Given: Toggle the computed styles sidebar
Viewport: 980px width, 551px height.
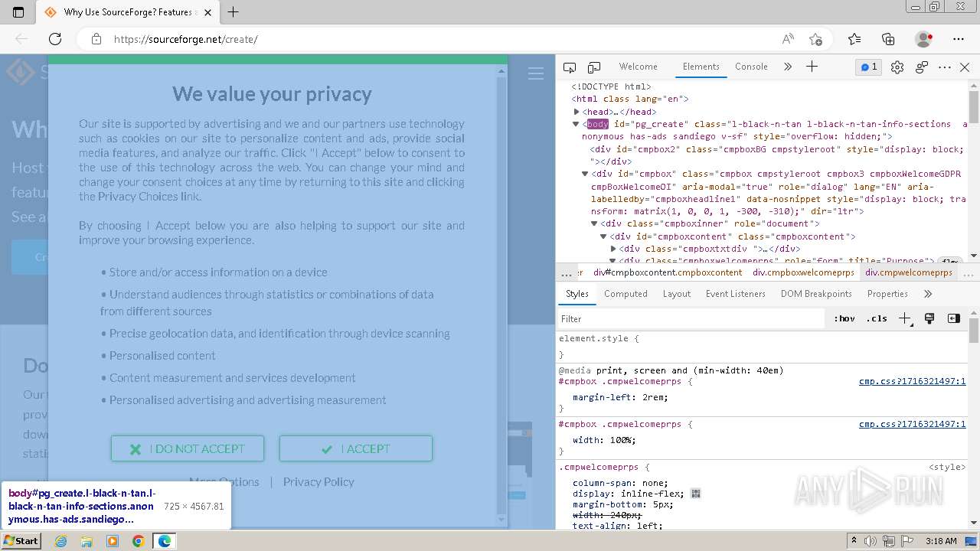Looking at the screenshot, I should tap(954, 318).
